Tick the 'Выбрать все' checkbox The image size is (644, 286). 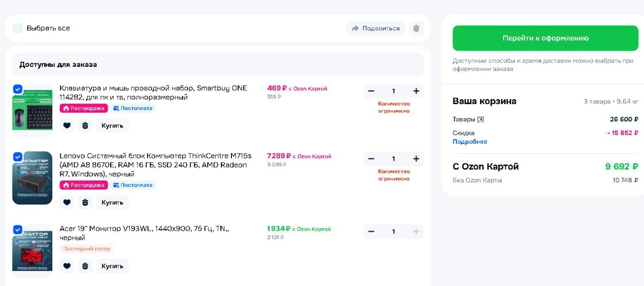point(18,28)
